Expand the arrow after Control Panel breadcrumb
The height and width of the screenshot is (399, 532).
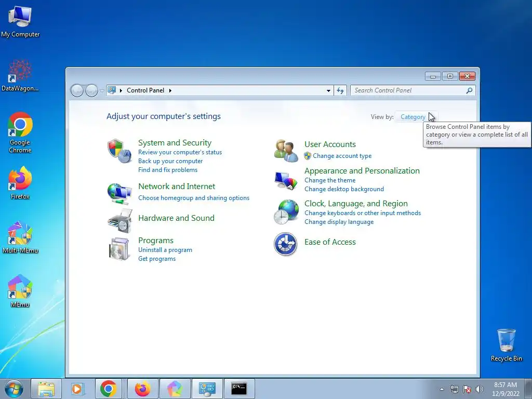pos(170,90)
